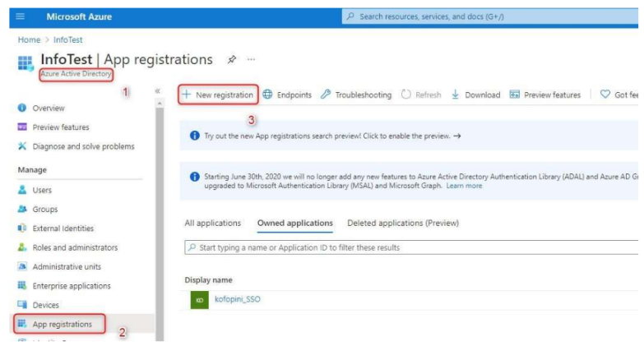The width and height of the screenshot is (644, 346).
Task: Open Administrative units
Action: [x=67, y=267]
